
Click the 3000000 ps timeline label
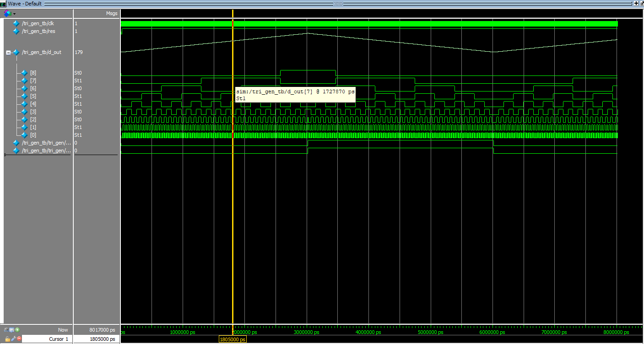click(x=306, y=333)
